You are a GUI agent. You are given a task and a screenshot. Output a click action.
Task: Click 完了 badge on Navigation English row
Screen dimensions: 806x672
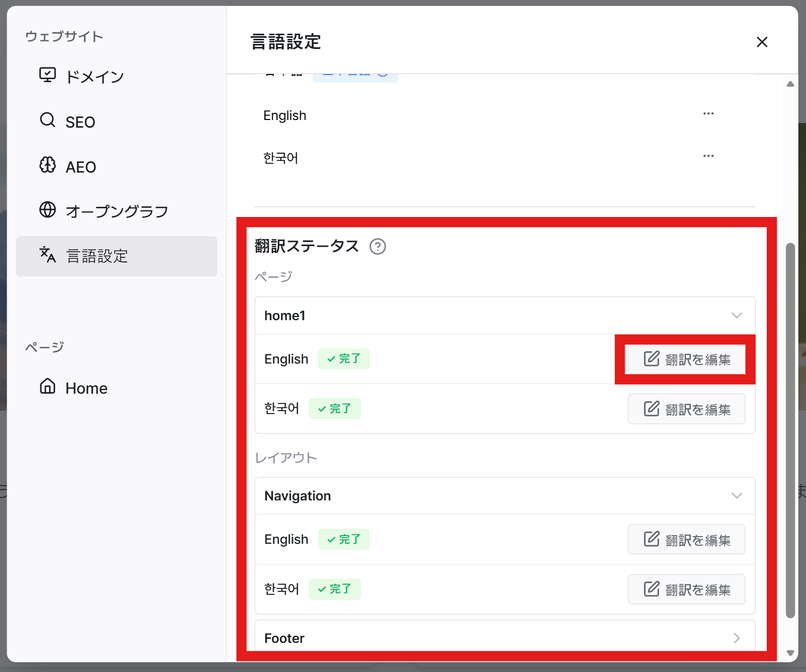coord(344,539)
